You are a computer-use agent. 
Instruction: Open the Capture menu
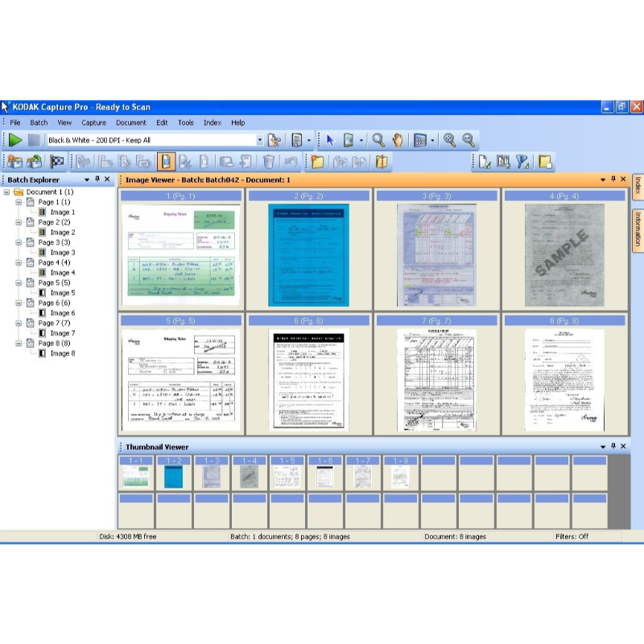coord(93,123)
